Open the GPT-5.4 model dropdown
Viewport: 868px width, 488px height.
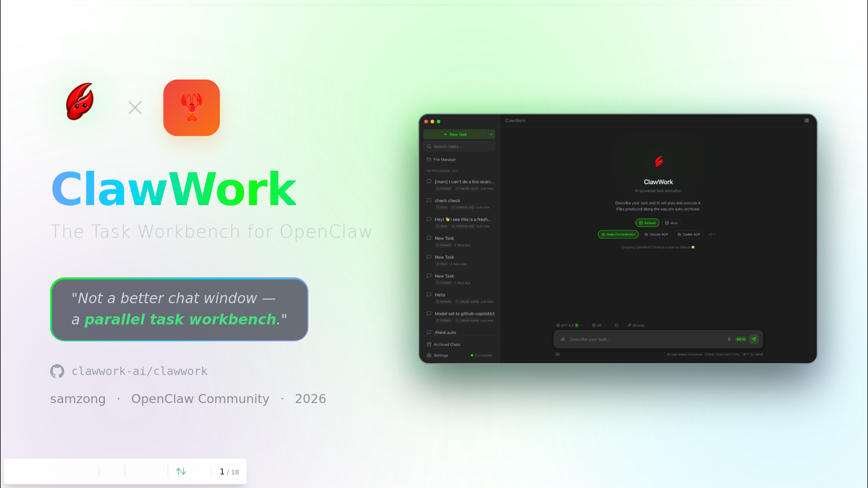[569, 325]
